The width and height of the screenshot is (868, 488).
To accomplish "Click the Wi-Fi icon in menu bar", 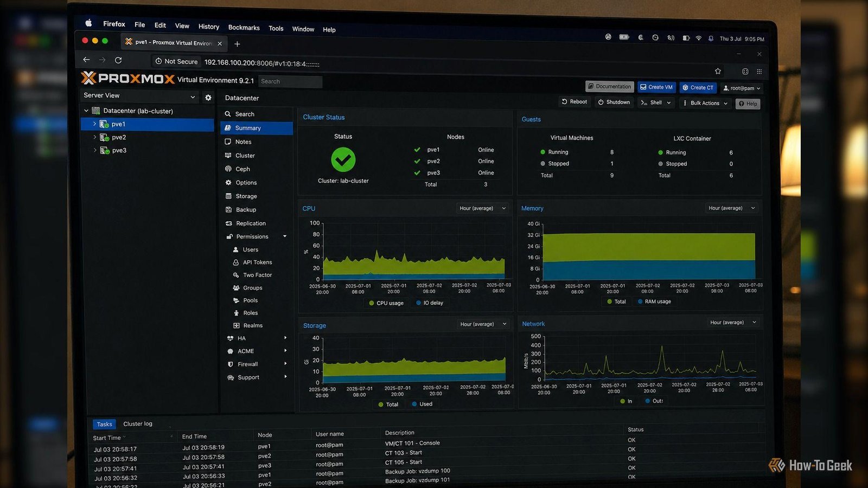I will (x=699, y=38).
